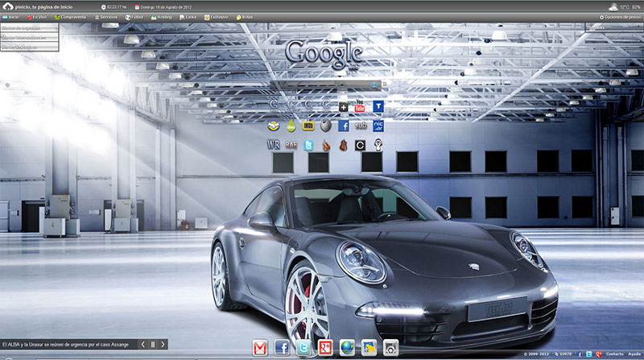Screen dimensions: 644x360
Task: Select the En Vivo menu item
Action: tap(39, 16)
